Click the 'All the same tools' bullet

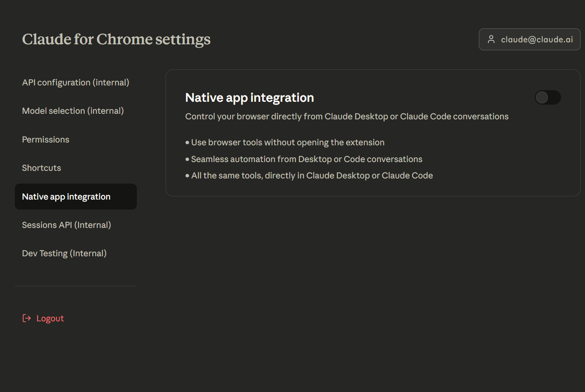[312, 176]
